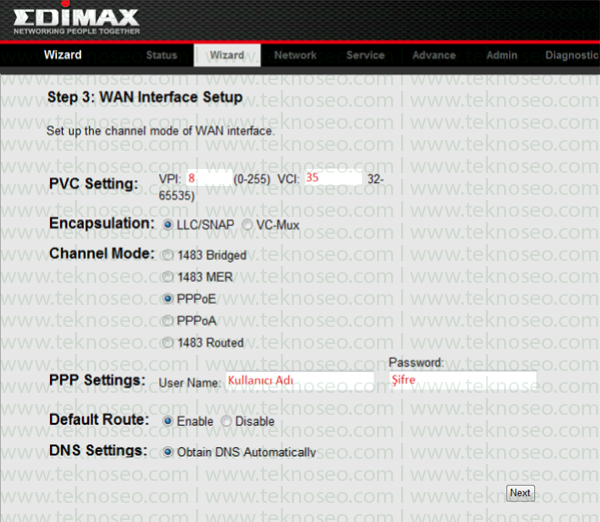Open the Network tab
This screenshot has width=600, height=522.
(x=295, y=55)
